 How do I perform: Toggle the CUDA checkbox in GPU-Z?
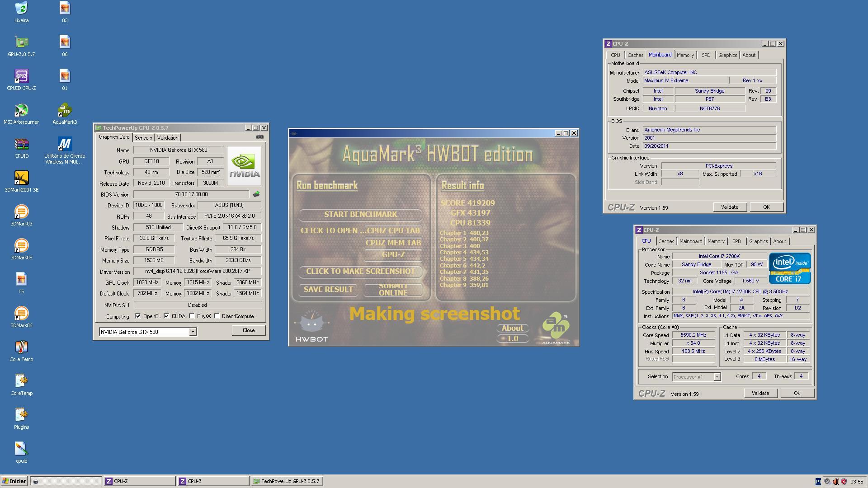(x=166, y=316)
